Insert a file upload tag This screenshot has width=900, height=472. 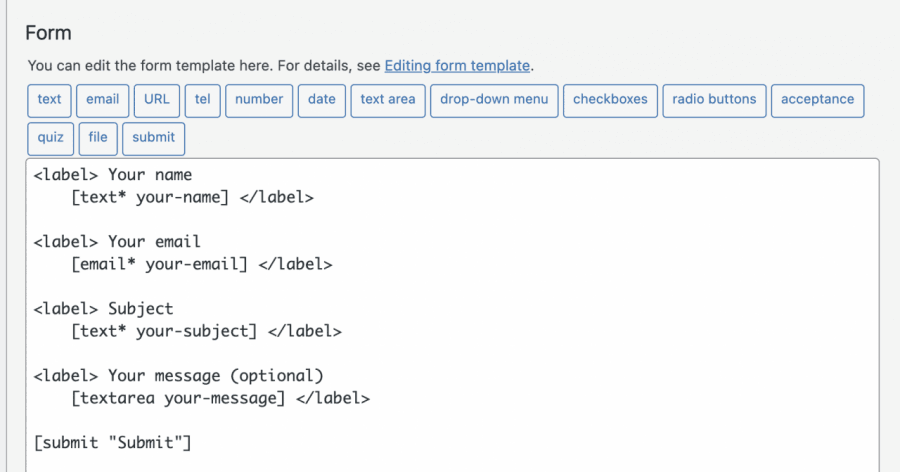point(98,138)
